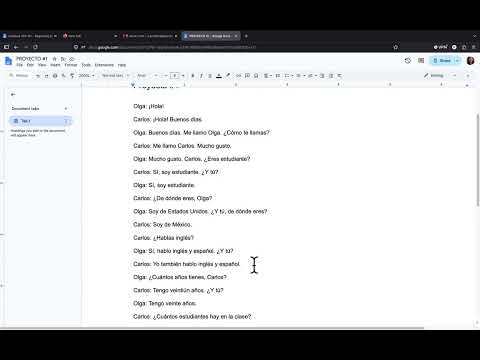Click the Redo toolbar icon
This screenshot has width=480, height=360.
tap(46, 76)
